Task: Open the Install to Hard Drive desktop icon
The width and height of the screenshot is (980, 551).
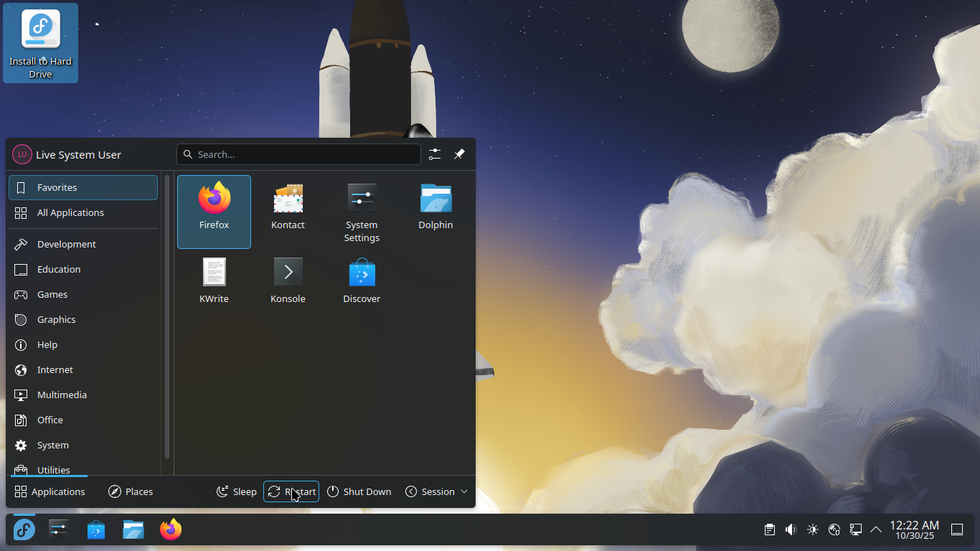Action: [x=40, y=43]
